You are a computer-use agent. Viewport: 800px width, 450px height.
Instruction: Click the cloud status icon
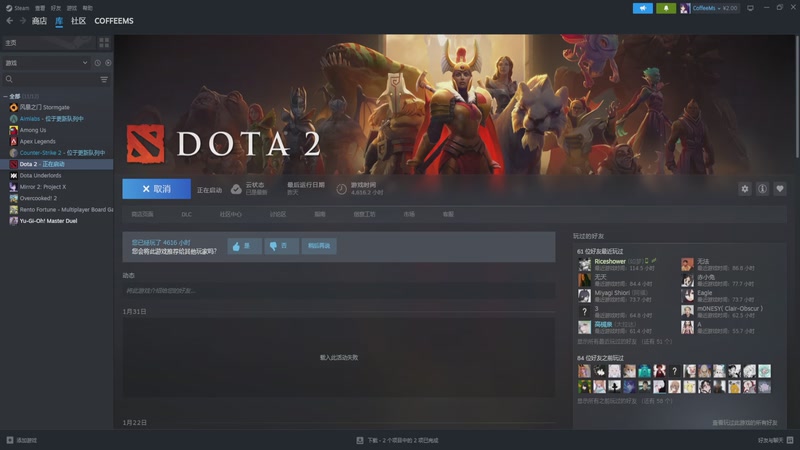tap(236, 189)
